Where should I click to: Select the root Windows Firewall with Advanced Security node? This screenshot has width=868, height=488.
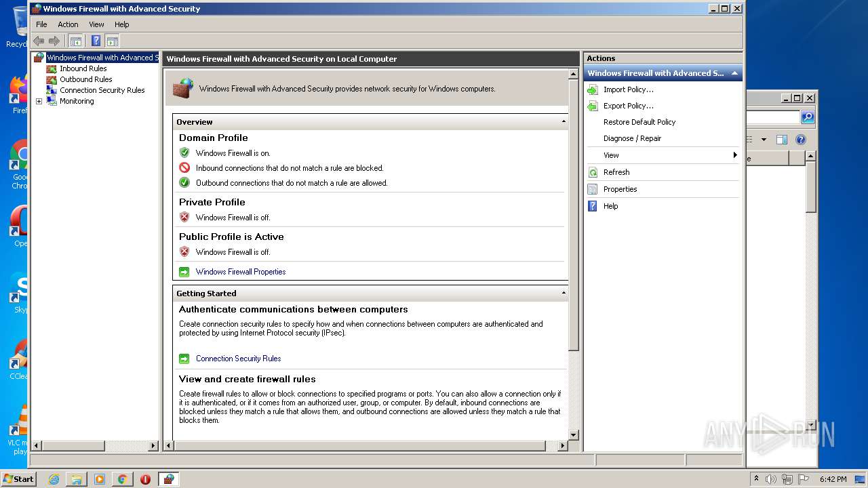click(x=102, y=58)
